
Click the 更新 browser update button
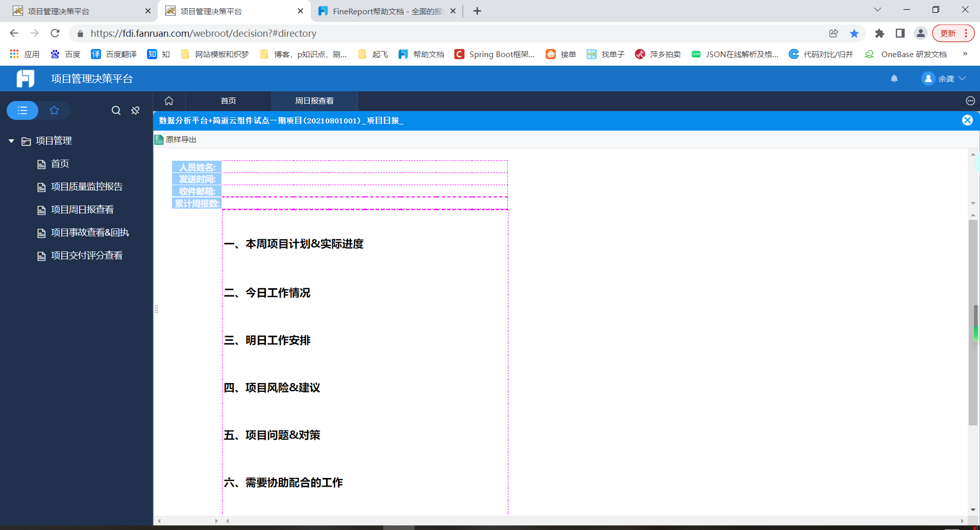(953, 33)
